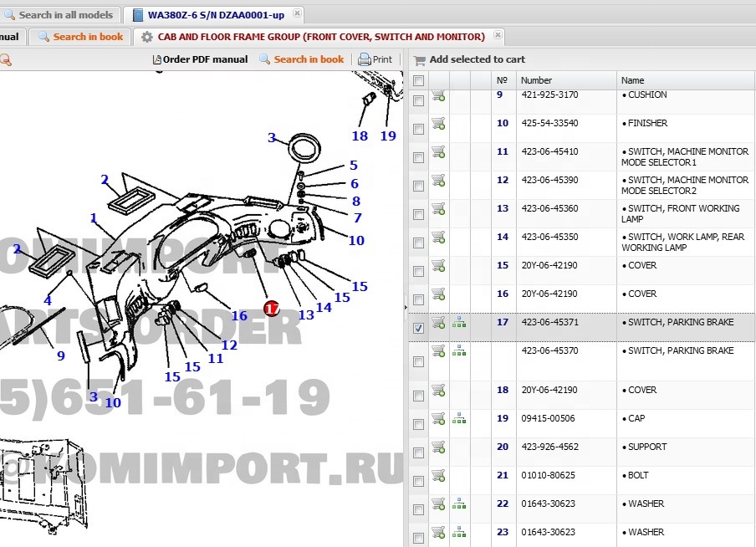Open the Search in book tab
This screenshot has width=756, height=547.
[x=81, y=37]
